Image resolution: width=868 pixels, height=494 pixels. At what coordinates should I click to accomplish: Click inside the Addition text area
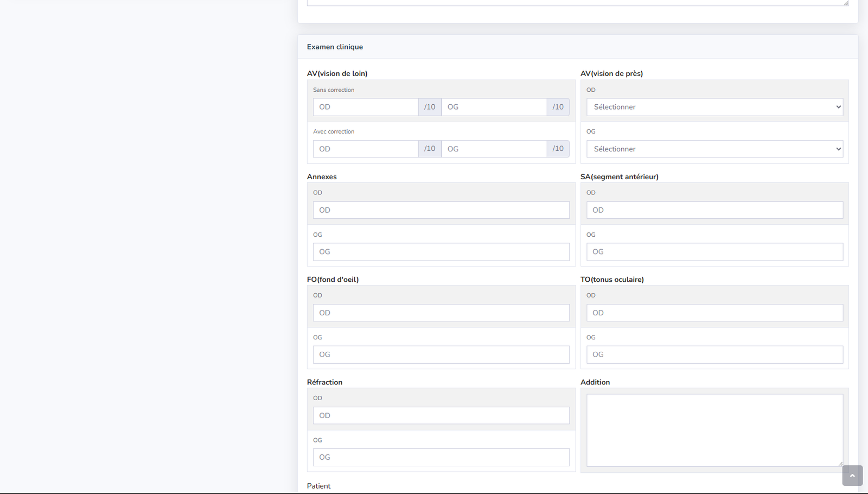714,430
